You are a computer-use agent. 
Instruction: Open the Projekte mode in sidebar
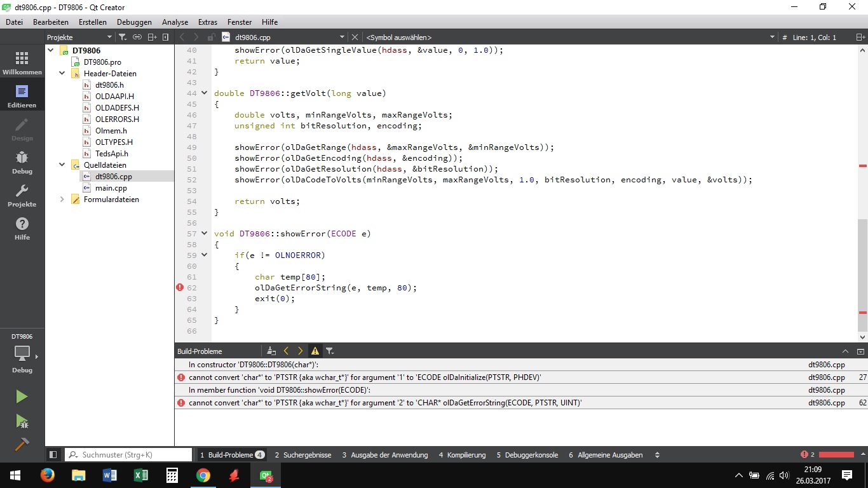(x=22, y=196)
